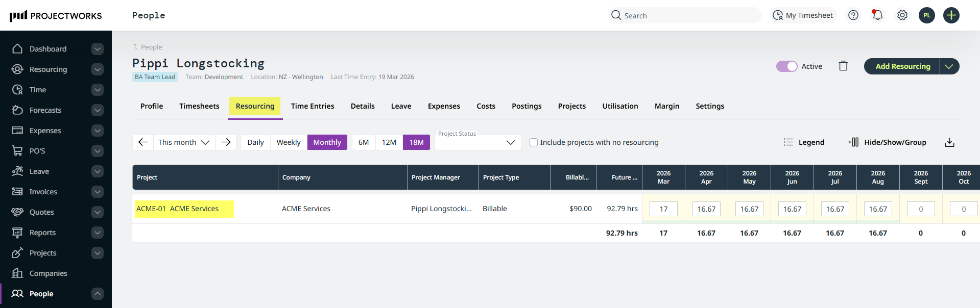This screenshot has width=980, height=308.
Task: Open the Quotes handshake icon
Action: click(17, 212)
